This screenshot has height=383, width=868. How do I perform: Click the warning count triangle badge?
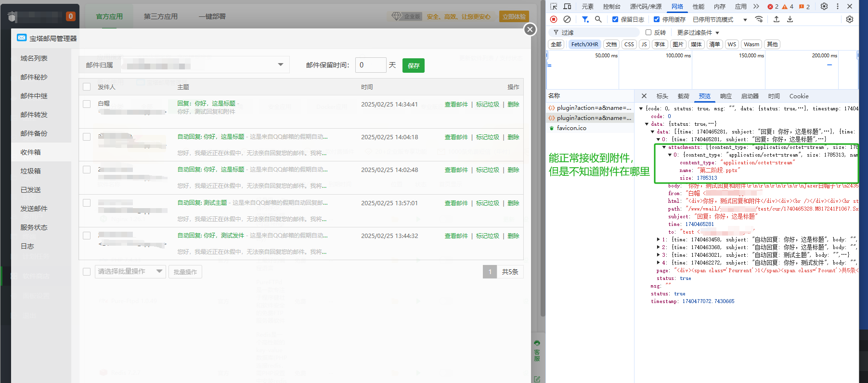click(x=788, y=7)
